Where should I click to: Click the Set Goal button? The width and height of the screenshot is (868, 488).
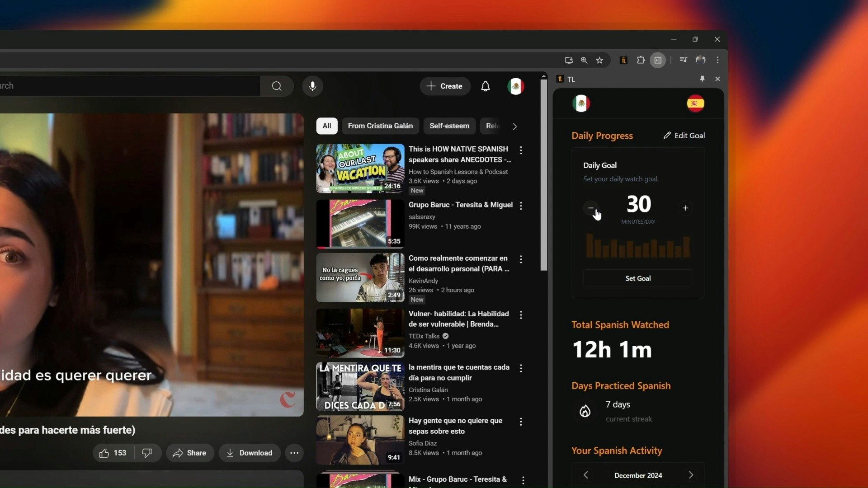tap(638, 278)
